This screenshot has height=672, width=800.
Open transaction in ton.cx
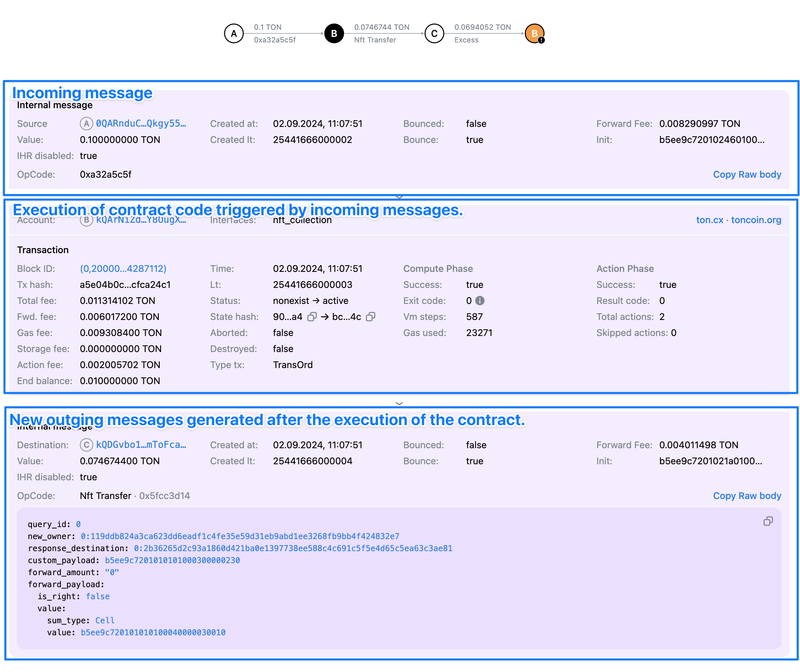coord(709,220)
